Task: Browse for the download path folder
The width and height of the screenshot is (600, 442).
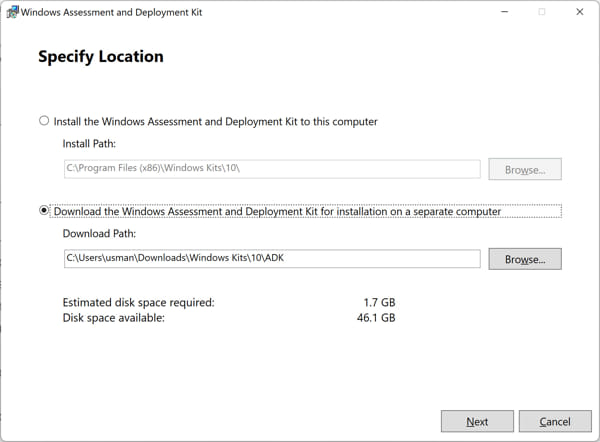Action: [x=525, y=259]
